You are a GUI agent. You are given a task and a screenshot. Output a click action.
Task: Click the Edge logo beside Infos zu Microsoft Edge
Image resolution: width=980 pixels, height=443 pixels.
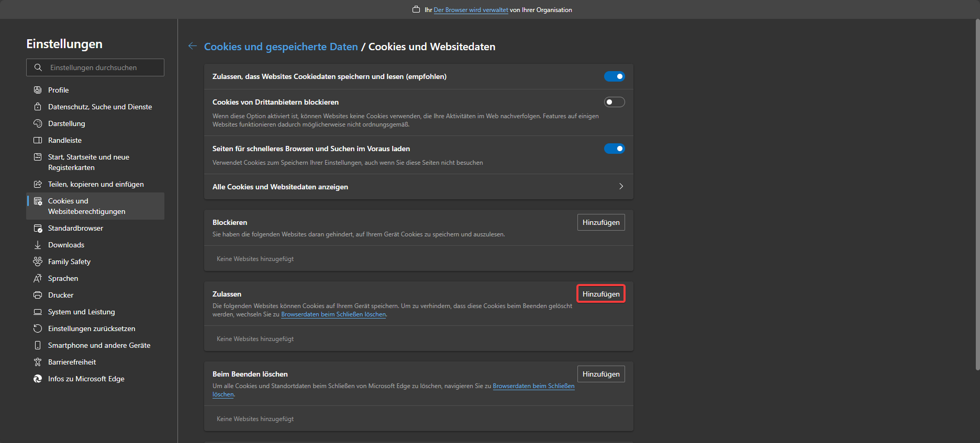click(x=38, y=379)
